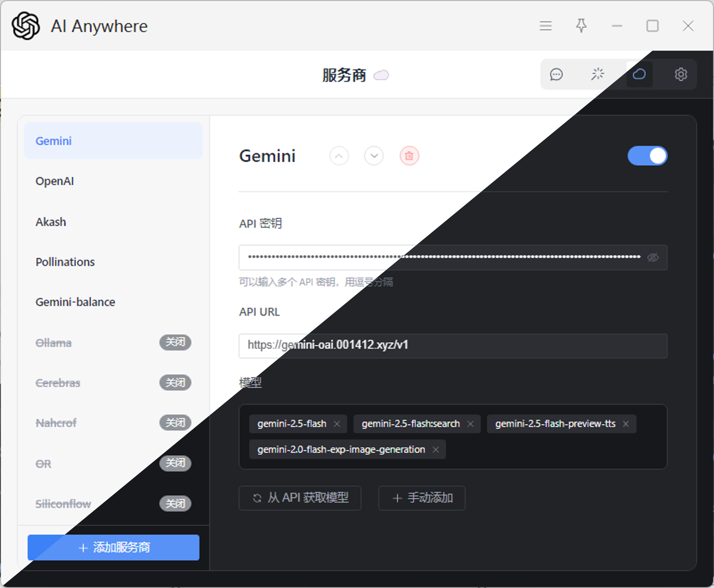Delete the Gemini provider
This screenshot has width=714, height=588.
409,156
